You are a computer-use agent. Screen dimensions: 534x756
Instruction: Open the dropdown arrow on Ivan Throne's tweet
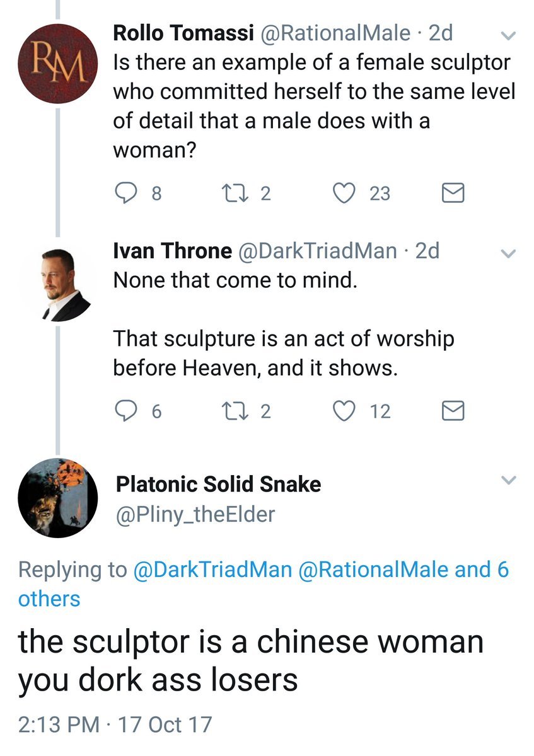[x=508, y=254]
